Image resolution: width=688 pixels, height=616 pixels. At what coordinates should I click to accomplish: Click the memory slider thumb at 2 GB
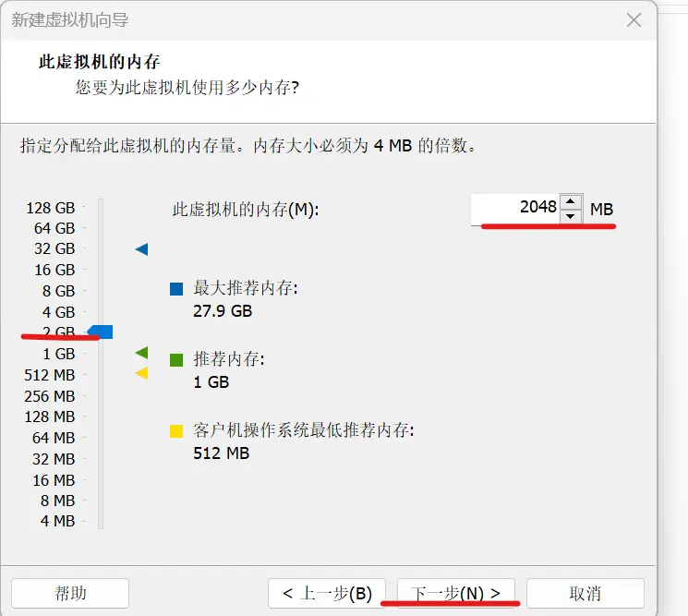pos(100,332)
